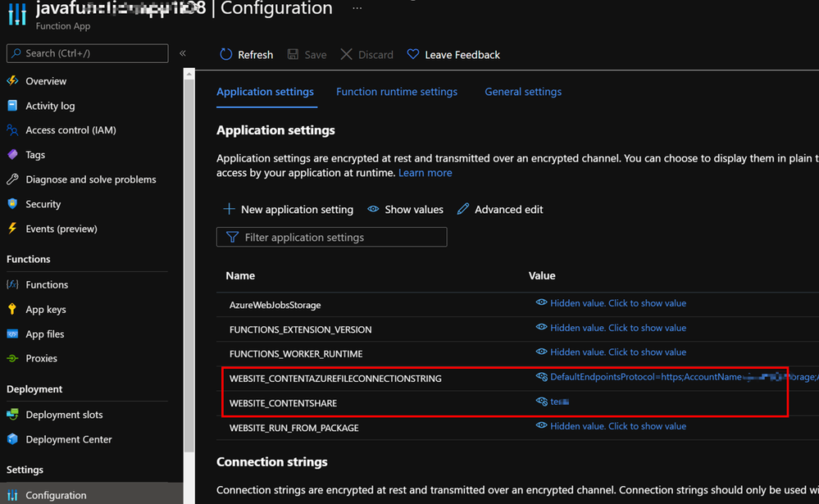Screen dimensions: 819x504
Task: Focus the Search (Ctrl+/) field
Action: point(87,53)
